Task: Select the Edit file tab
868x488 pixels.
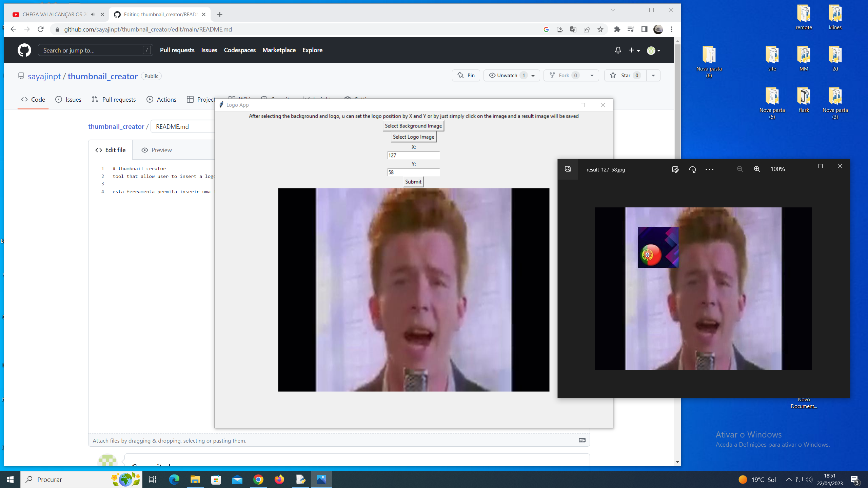Action: point(110,150)
